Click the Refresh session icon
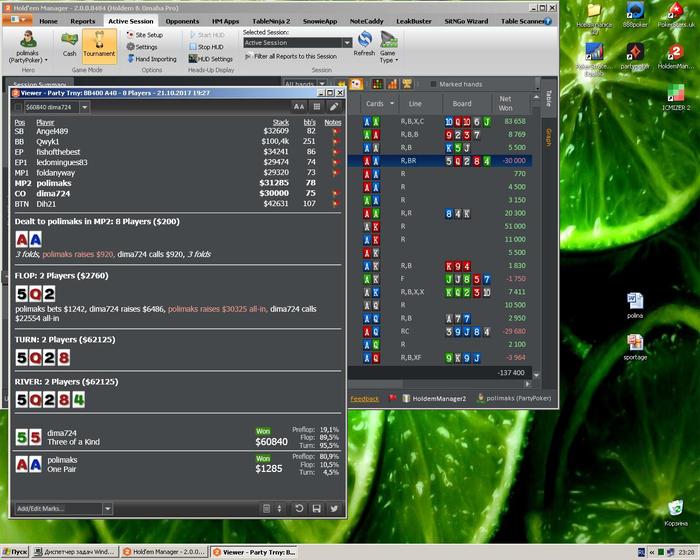Image resolution: width=700 pixels, height=560 pixels. click(364, 43)
